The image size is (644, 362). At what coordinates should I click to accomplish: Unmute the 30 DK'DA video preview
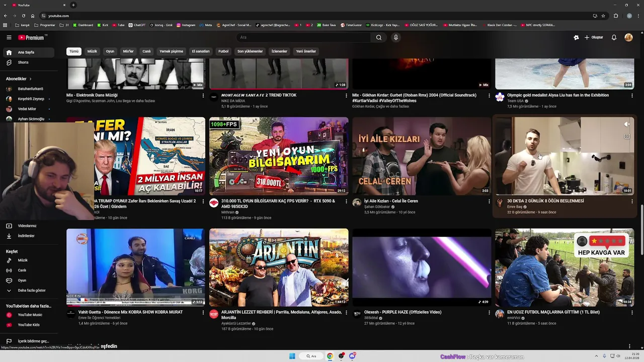[x=627, y=124]
